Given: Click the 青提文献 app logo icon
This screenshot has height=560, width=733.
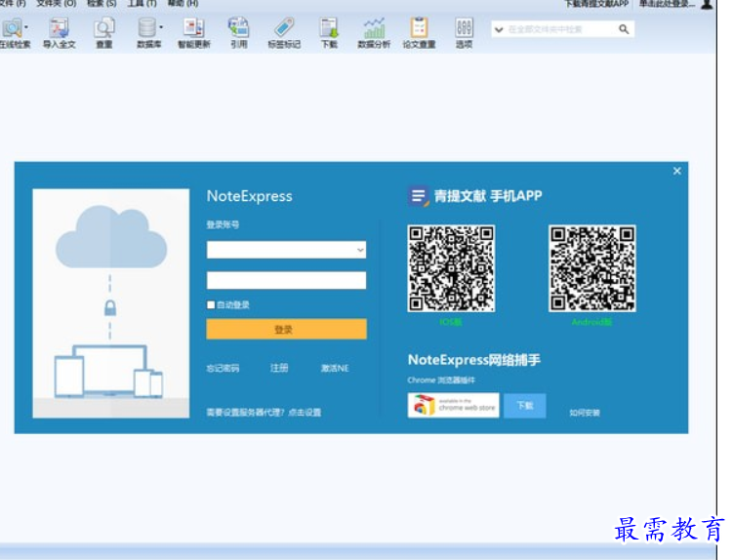Looking at the screenshot, I should click(x=419, y=196).
